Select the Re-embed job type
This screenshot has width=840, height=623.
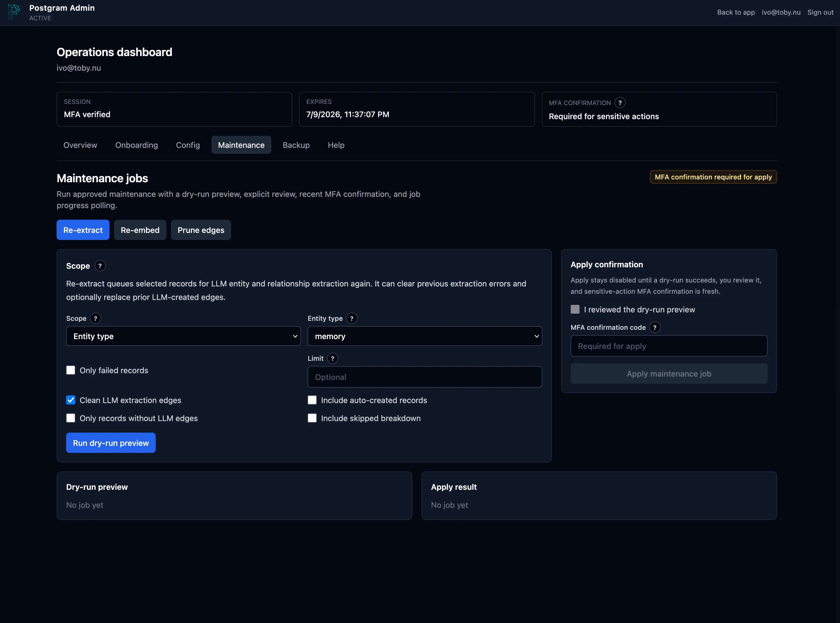140,230
